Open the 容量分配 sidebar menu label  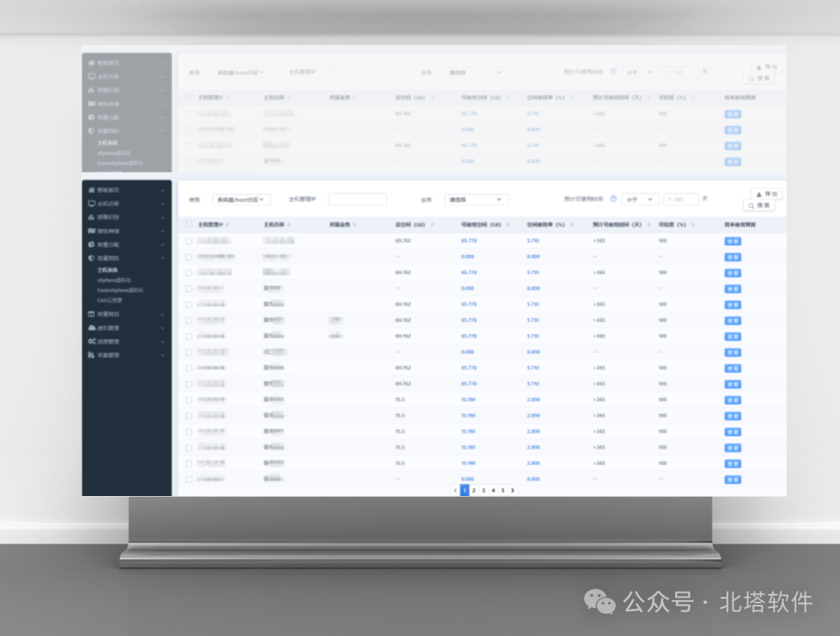coord(108,245)
